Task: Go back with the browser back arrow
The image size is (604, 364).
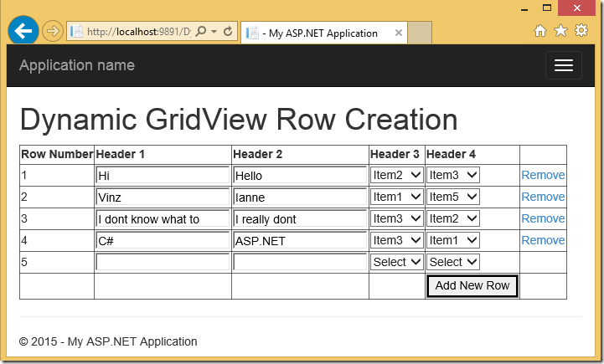Action: 23,31
